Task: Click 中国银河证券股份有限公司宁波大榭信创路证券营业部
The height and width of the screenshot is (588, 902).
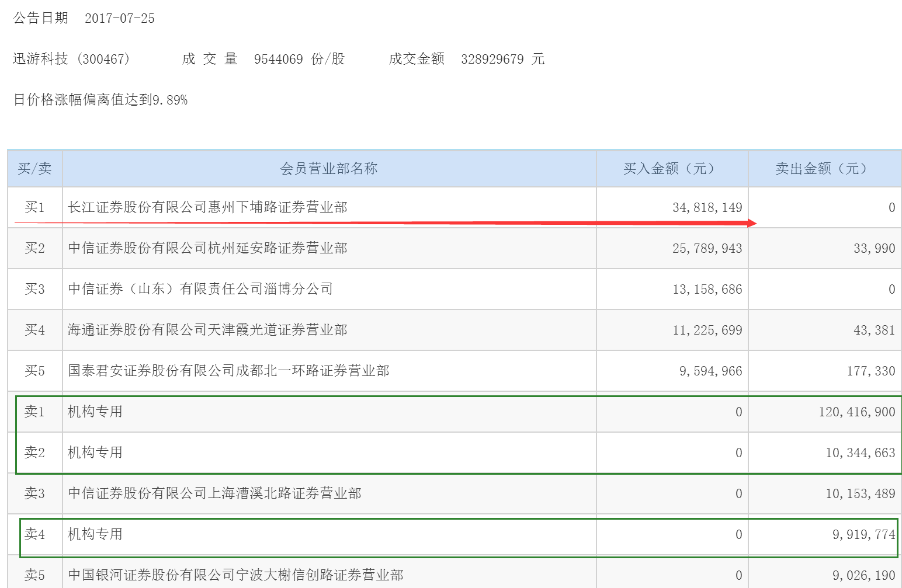Action: point(236,575)
